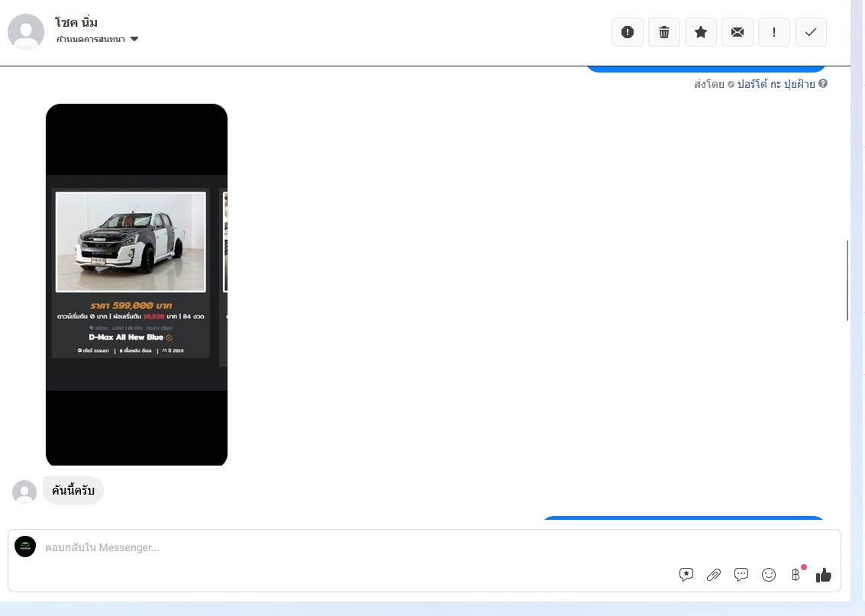Open the กำหนดการสนทนา dropdown
Screen dimensions: 865x616
click(97, 39)
